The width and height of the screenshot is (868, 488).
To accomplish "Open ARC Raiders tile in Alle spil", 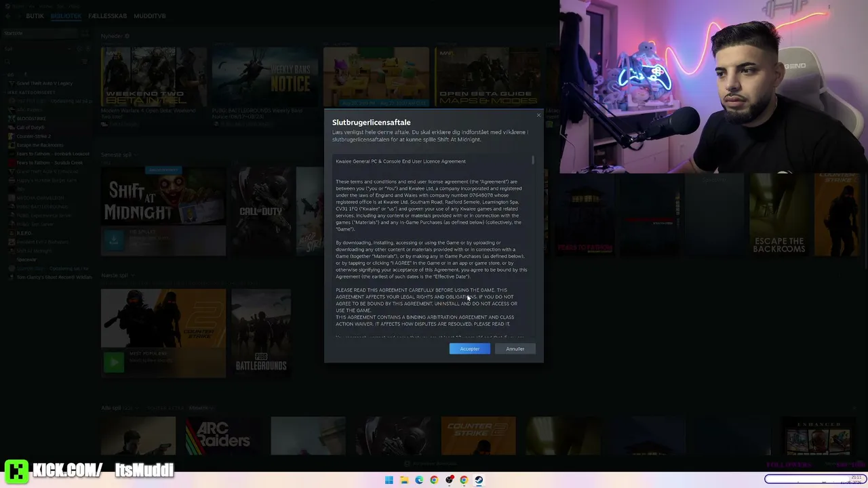I will (x=222, y=436).
